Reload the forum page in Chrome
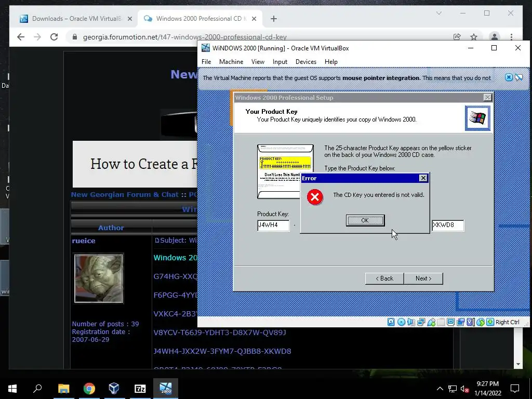The width and height of the screenshot is (532, 399). tap(54, 37)
